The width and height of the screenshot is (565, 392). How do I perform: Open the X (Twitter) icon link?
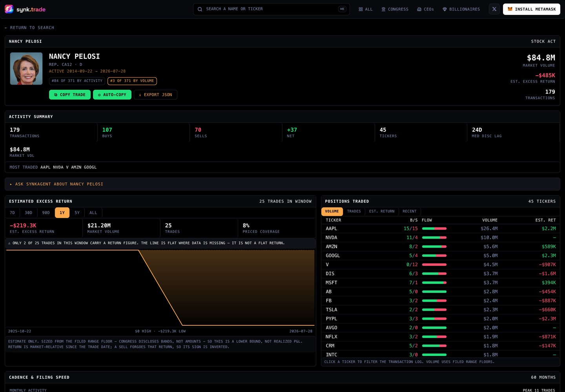point(494,9)
